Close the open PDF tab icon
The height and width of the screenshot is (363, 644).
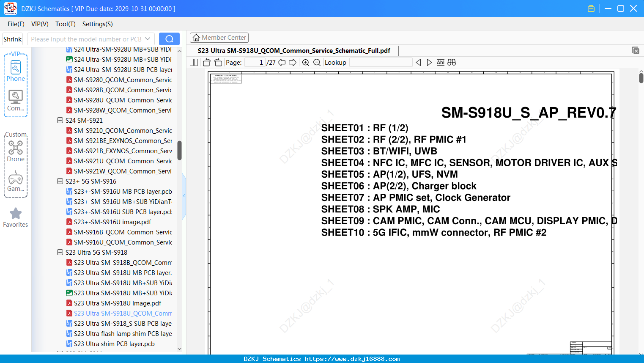pos(636,50)
